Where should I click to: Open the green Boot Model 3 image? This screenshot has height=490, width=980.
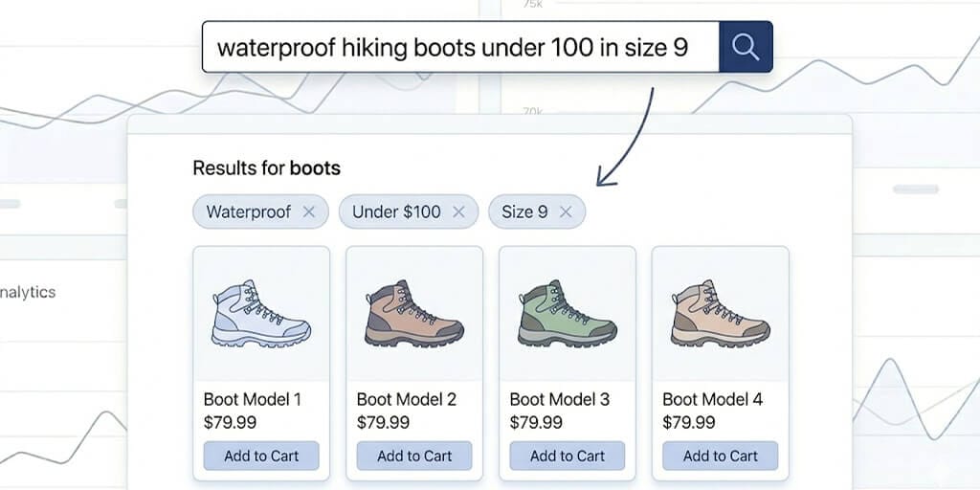(x=568, y=313)
